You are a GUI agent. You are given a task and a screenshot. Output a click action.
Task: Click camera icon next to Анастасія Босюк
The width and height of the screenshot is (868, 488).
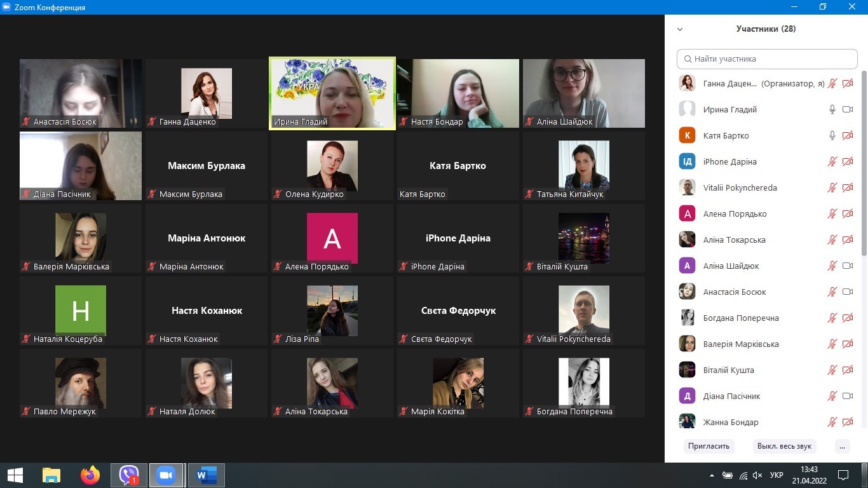click(x=847, y=292)
